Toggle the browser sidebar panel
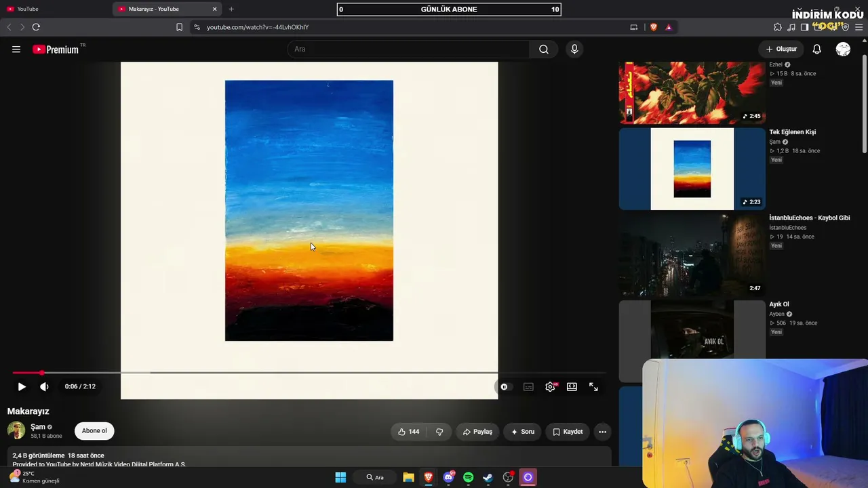This screenshot has height=488, width=868. click(804, 27)
